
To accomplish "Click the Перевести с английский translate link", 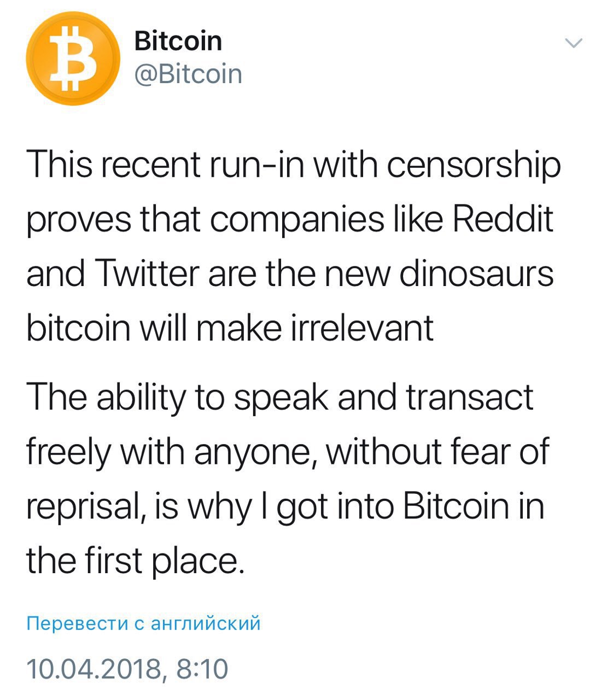I will click(x=144, y=623).
